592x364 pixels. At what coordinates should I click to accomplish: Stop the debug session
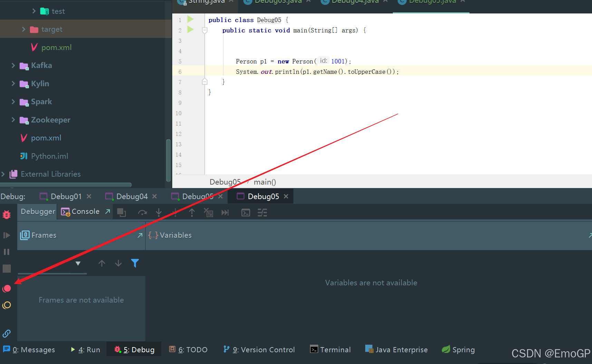pos(7,268)
